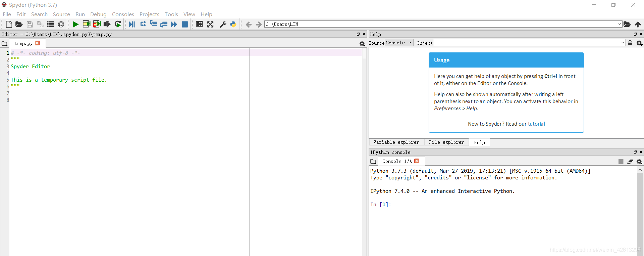Close the temp.py tab

click(37, 43)
